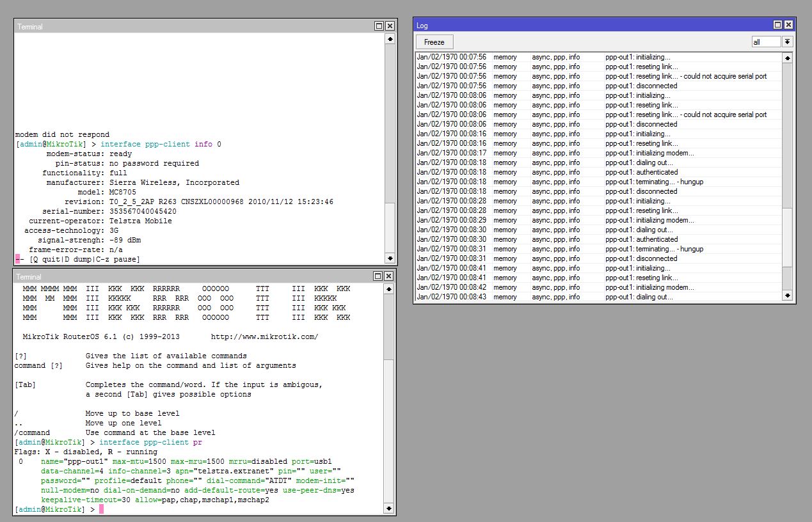Maximize the Terminal showing modem info
The width and height of the screenshot is (812, 522).
click(379, 26)
